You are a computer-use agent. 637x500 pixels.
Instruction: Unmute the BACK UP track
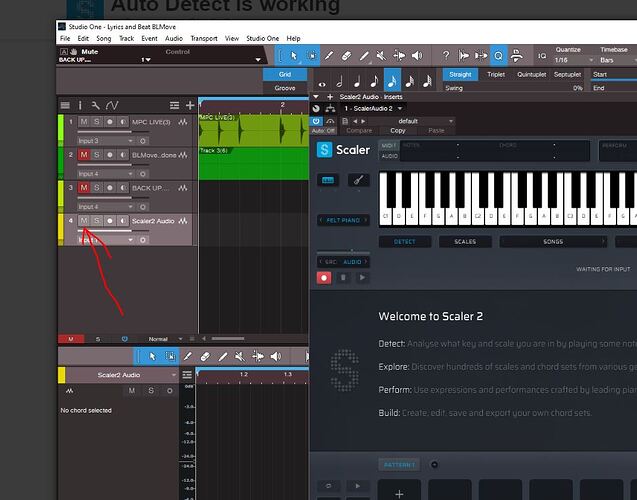(x=84, y=188)
